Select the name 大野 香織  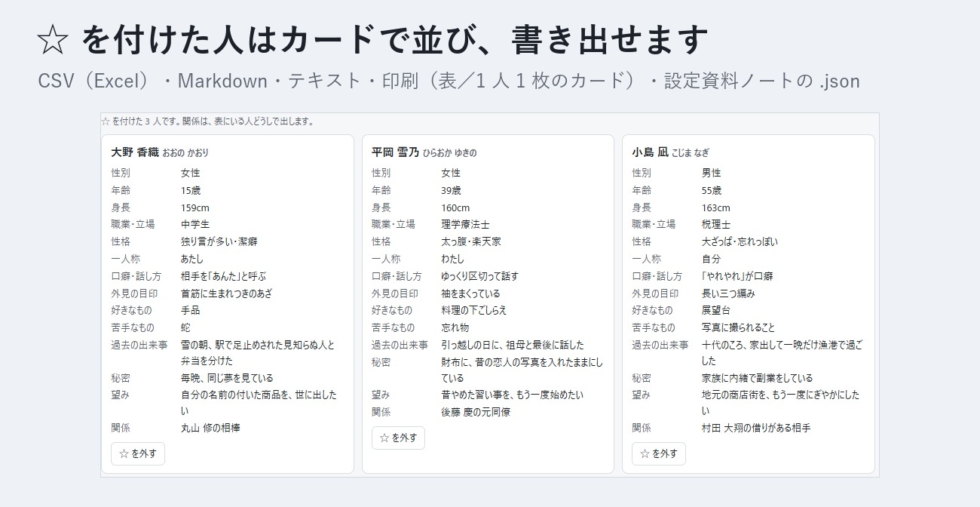(135, 152)
